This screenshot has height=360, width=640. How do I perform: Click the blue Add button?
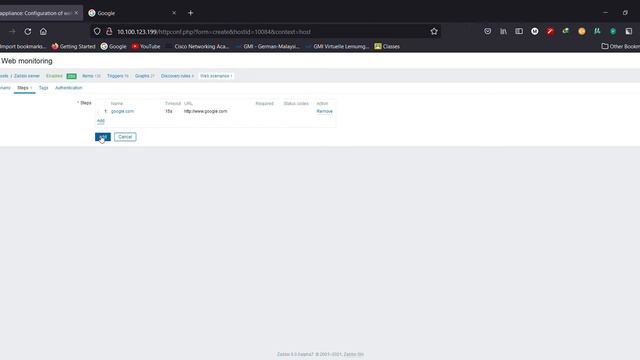coord(103,137)
